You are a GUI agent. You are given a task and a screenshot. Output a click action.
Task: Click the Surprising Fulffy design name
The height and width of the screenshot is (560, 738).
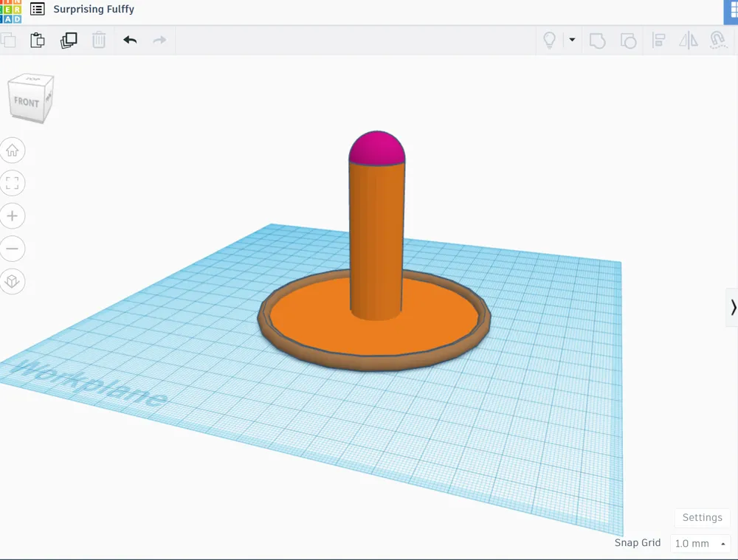tap(94, 9)
